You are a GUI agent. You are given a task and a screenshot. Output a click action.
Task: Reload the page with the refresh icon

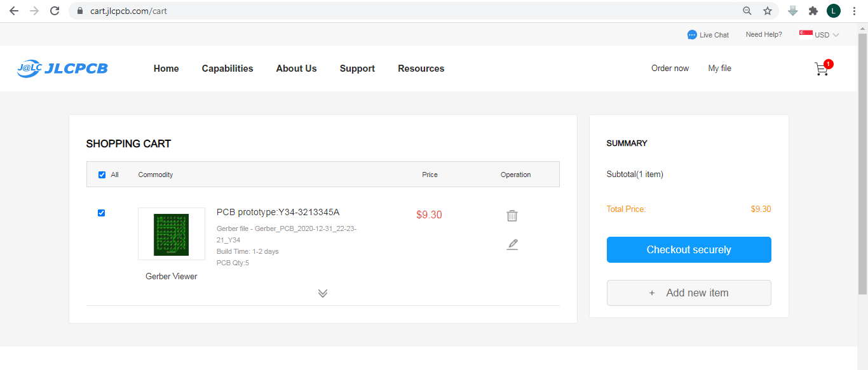point(54,11)
